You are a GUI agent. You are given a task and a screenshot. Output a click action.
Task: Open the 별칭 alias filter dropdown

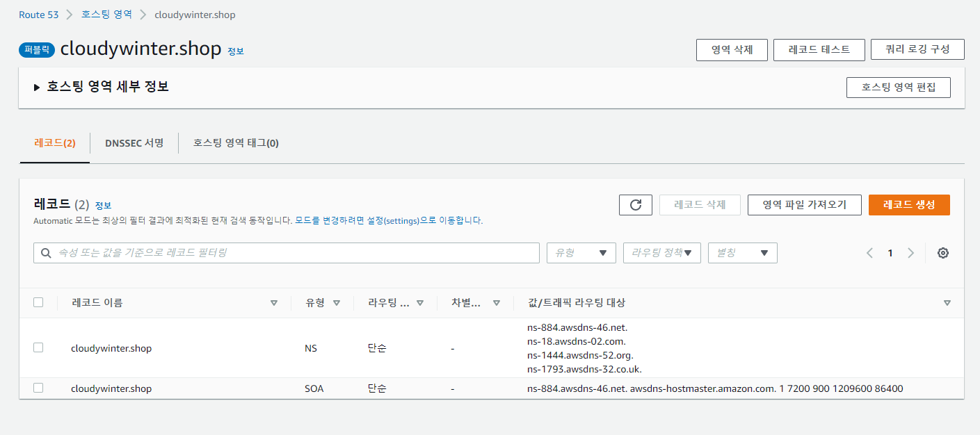(x=743, y=253)
